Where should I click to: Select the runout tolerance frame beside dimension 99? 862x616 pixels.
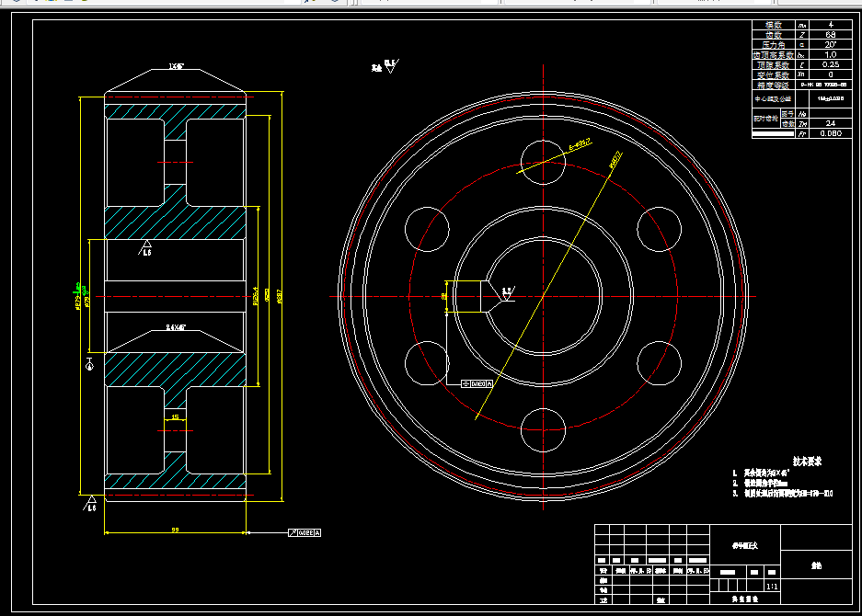(x=305, y=532)
